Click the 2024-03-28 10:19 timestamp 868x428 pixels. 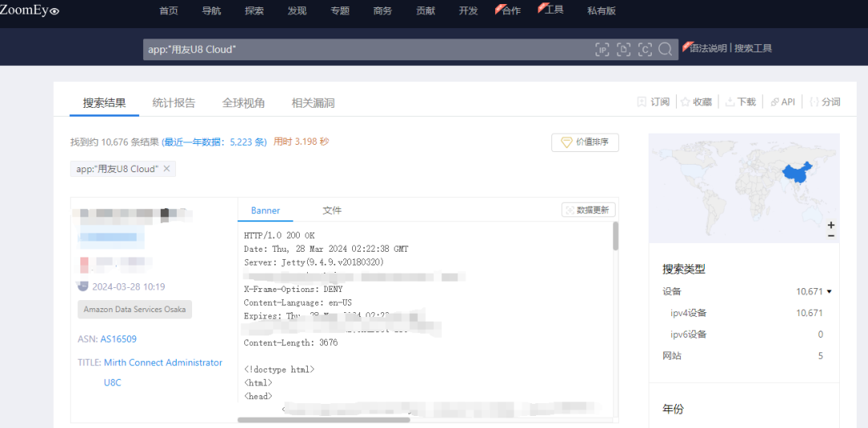[x=129, y=287]
